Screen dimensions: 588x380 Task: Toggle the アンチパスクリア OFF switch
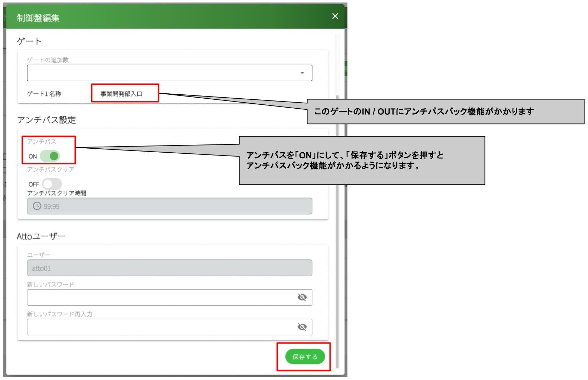52,184
